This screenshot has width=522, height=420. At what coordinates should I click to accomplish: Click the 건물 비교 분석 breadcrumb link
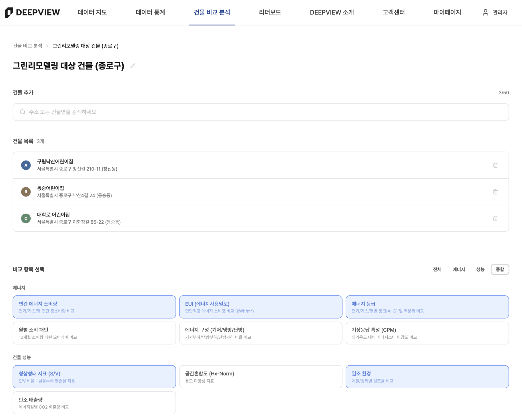(x=27, y=46)
